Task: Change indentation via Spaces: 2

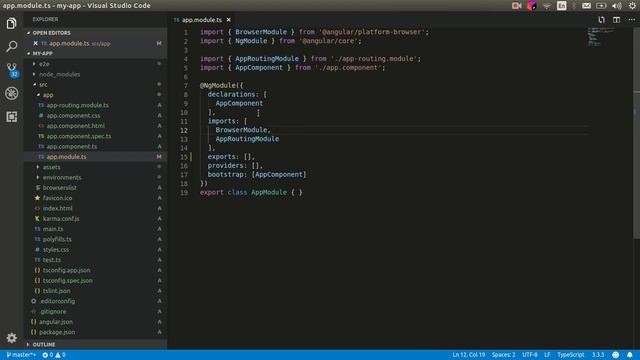Action: [x=503, y=355]
